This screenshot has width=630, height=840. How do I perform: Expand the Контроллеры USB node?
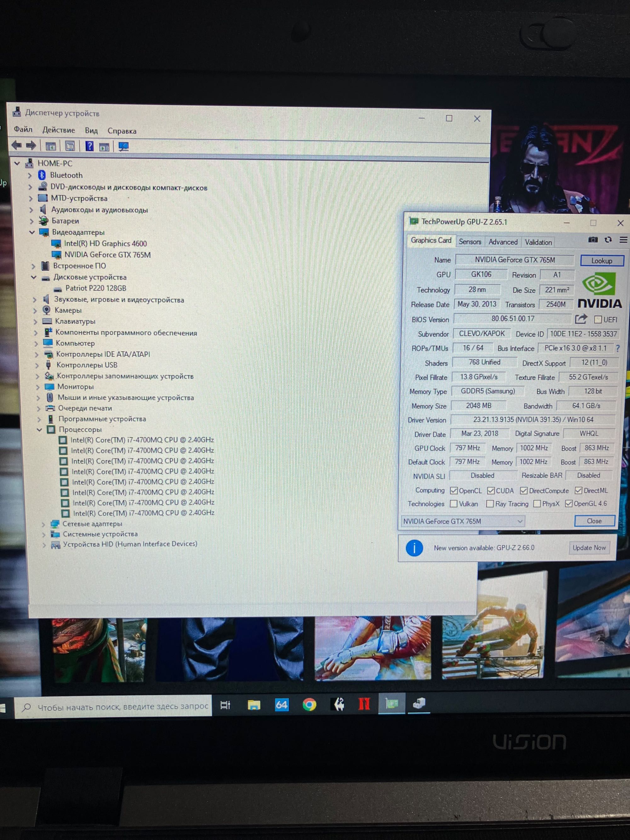pos(37,365)
